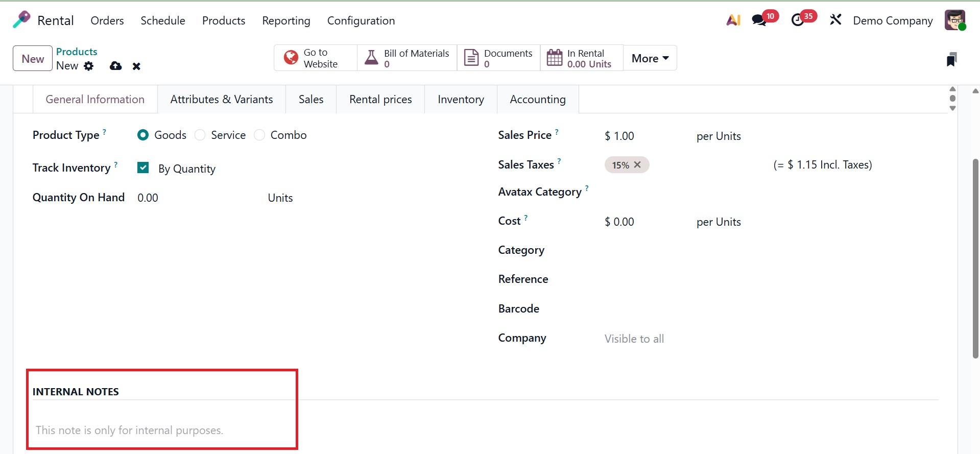
Task: Open the AI assistant icon
Action: (733, 20)
